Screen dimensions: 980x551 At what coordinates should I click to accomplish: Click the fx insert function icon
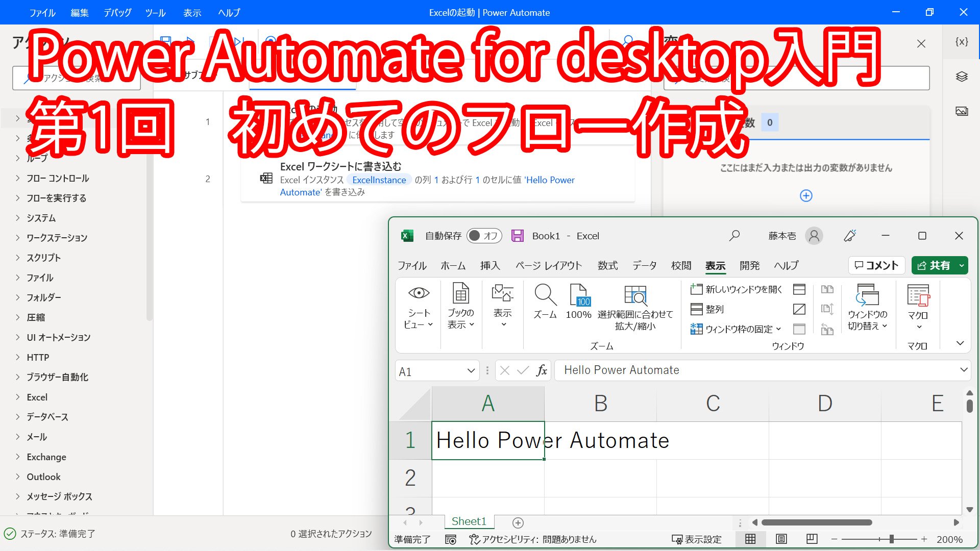(542, 370)
